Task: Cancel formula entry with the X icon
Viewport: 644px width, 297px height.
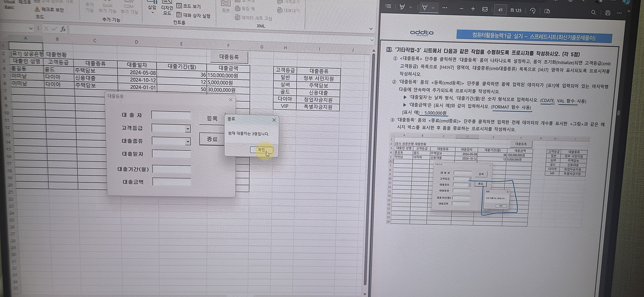Action: [46, 29]
